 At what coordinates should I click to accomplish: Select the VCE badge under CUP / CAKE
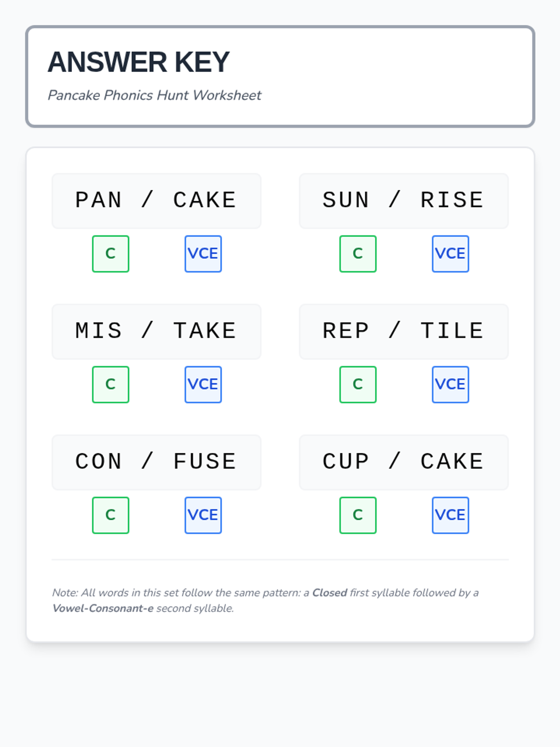coord(450,515)
